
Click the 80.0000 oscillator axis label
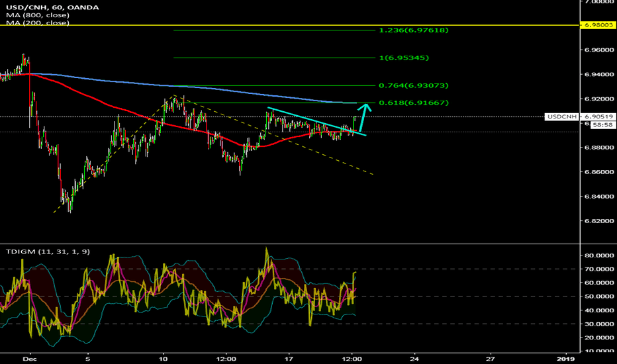tap(599, 255)
